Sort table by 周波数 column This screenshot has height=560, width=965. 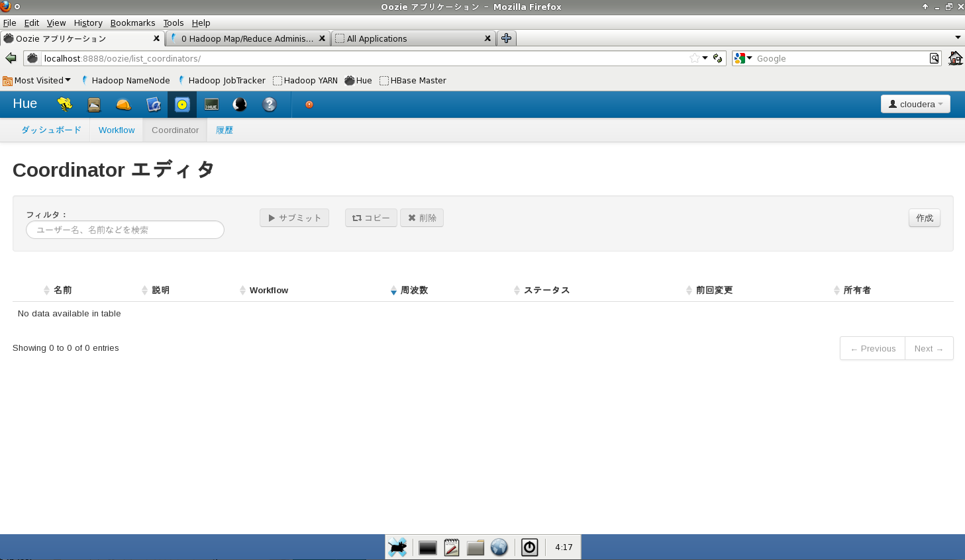tap(414, 290)
